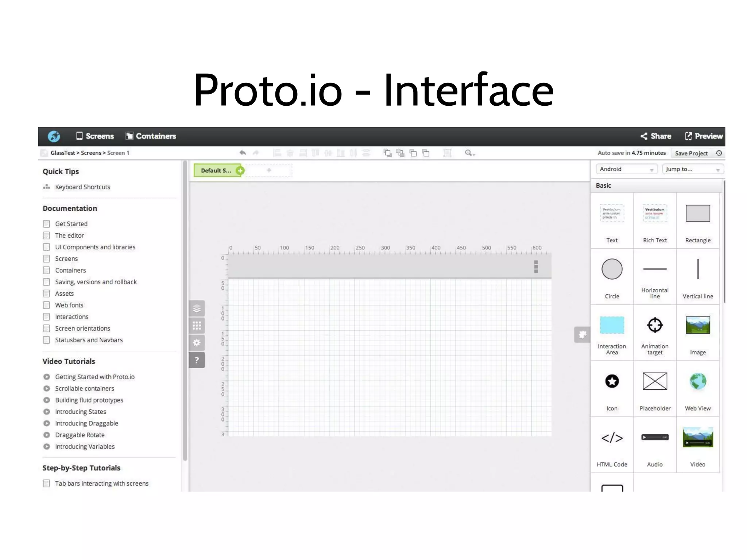
Task: Select the Web View globe component
Action: click(x=697, y=389)
